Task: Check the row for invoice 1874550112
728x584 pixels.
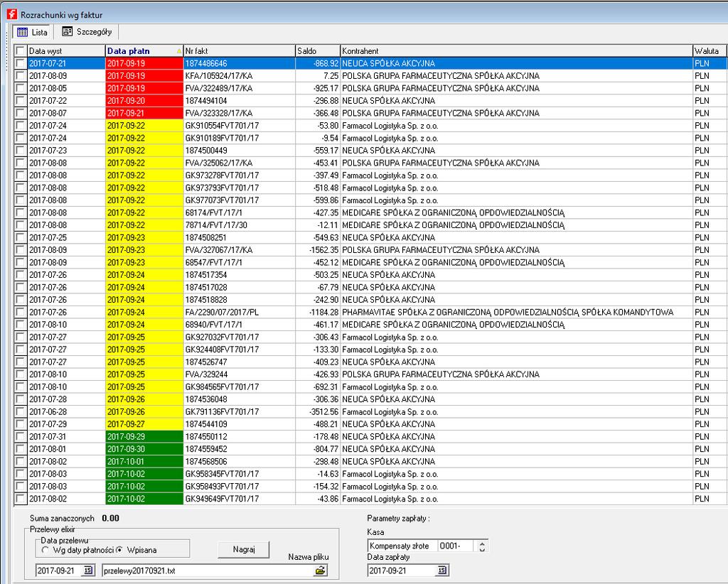Action: [x=20, y=436]
